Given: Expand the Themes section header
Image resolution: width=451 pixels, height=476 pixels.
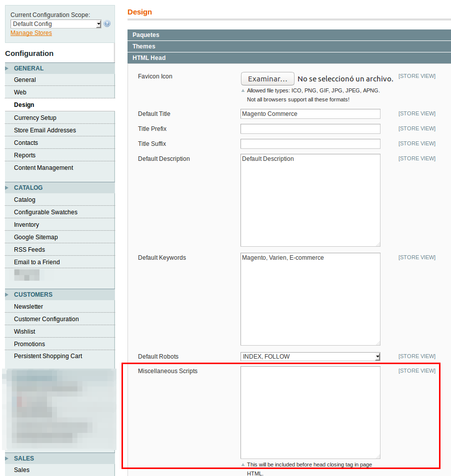Looking at the screenshot, I should (289, 46).
